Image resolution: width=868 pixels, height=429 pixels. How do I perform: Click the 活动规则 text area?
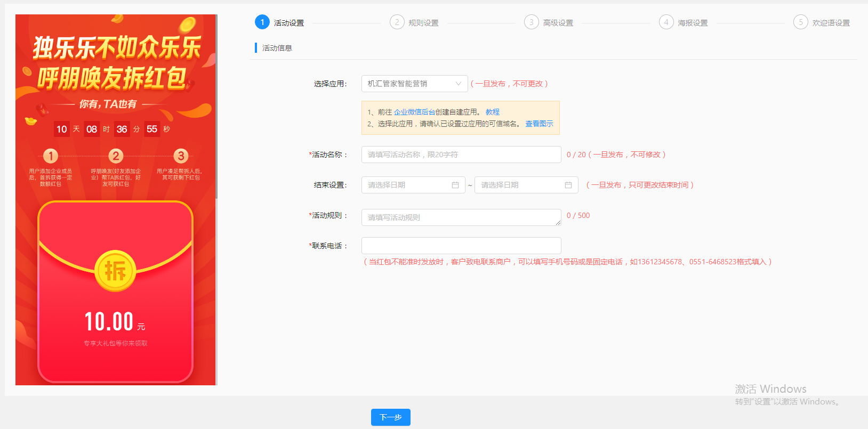(461, 217)
